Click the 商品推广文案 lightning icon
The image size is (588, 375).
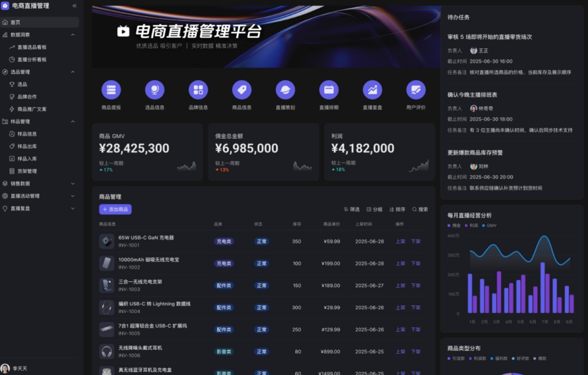tap(12, 109)
